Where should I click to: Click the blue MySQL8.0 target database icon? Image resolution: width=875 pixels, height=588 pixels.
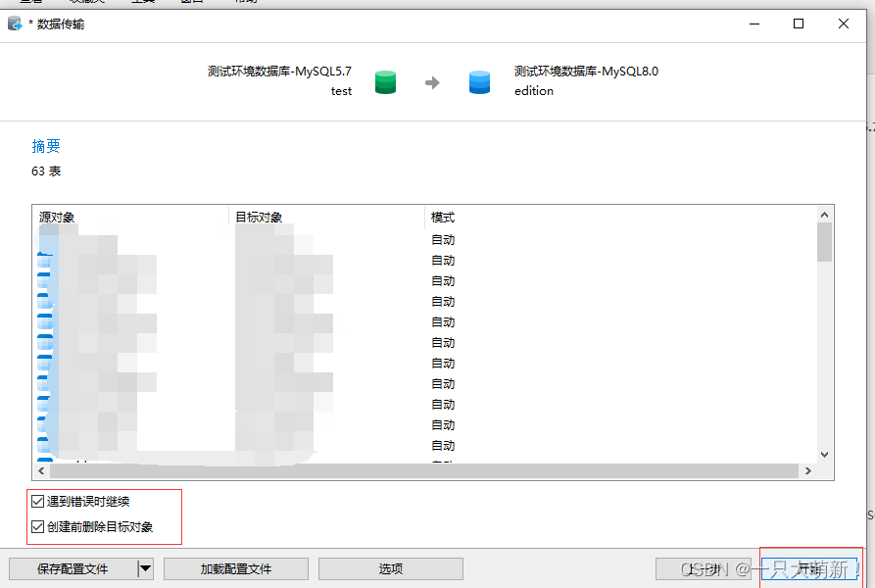(x=479, y=82)
